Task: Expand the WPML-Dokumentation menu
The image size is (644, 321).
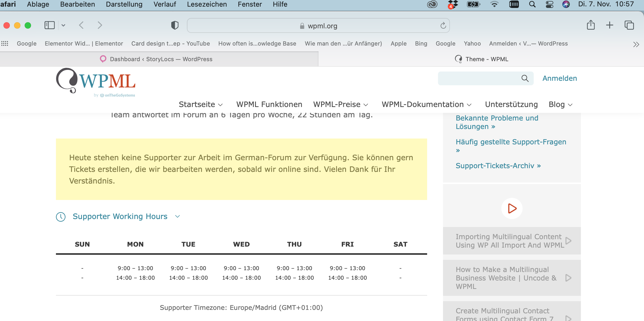Action: click(427, 104)
